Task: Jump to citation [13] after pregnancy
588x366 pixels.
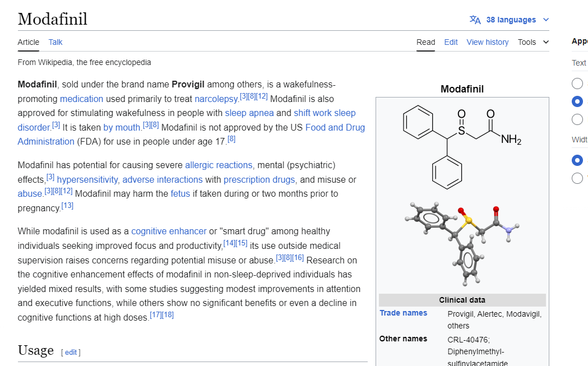Action: click(x=67, y=206)
